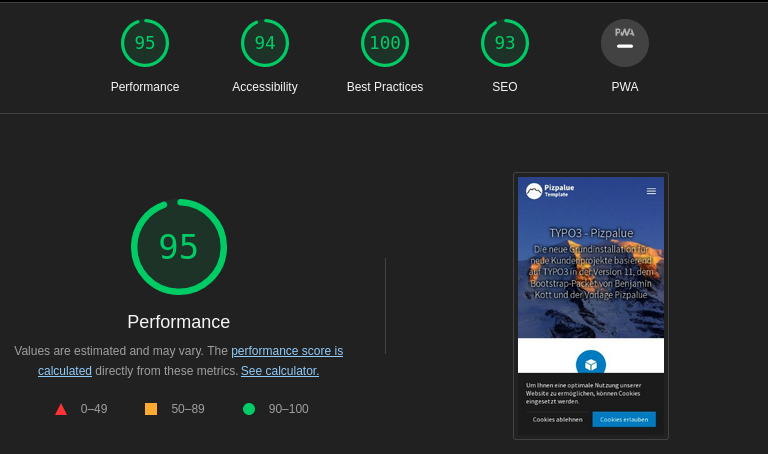Viewport: 768px width, 454px height.
Task: Click the PWA category label
Action: pos(625,87)
